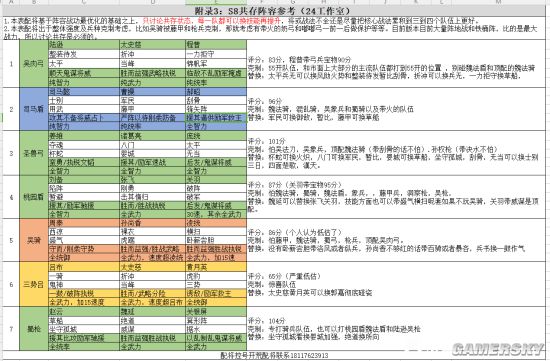This screenshot has height=361, width=550.
Task: Select the general cell 陆逊
Action: pos(84,45)
